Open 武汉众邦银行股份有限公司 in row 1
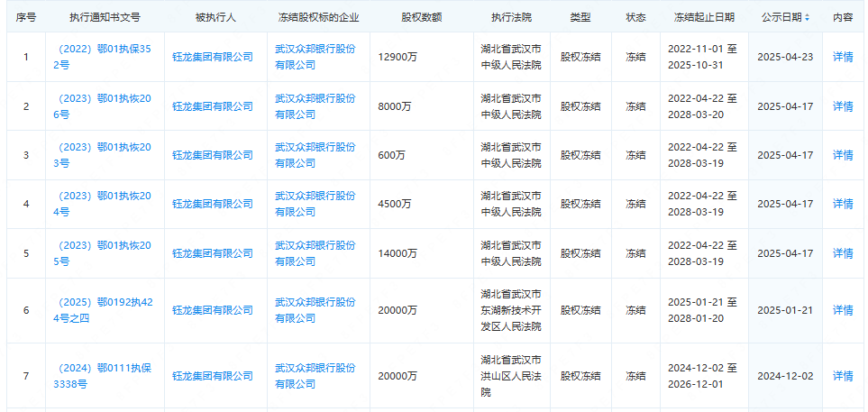The height and width of the screenshot is (412, 868). 315,57
